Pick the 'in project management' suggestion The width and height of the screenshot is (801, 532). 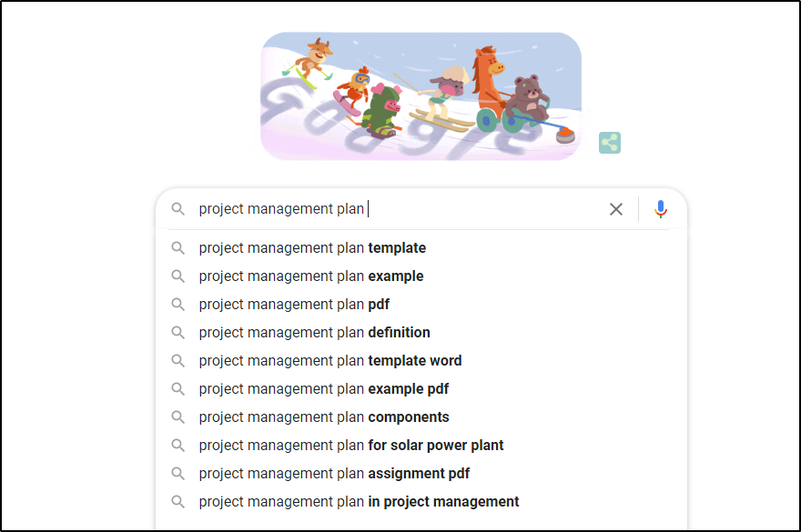359,502
